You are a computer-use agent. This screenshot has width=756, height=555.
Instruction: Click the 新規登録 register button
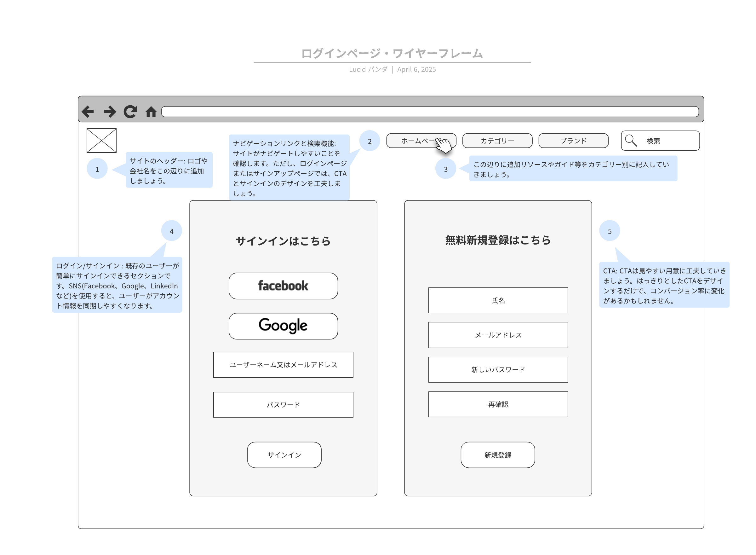497,454
